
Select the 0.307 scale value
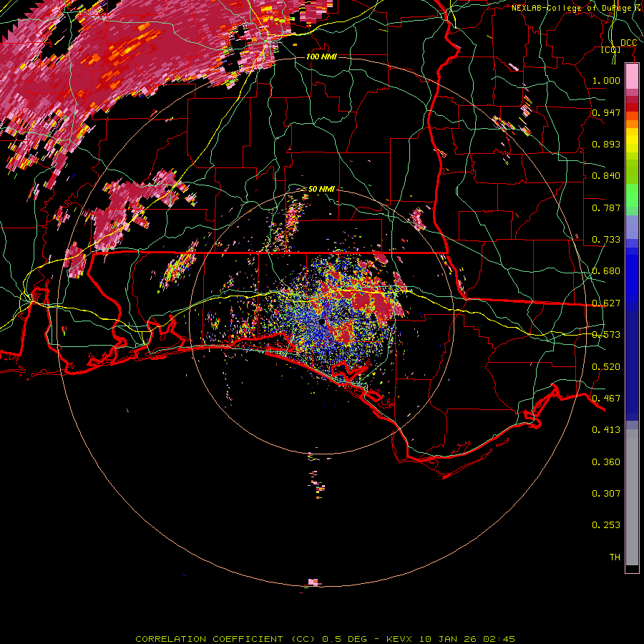[606, 494]
